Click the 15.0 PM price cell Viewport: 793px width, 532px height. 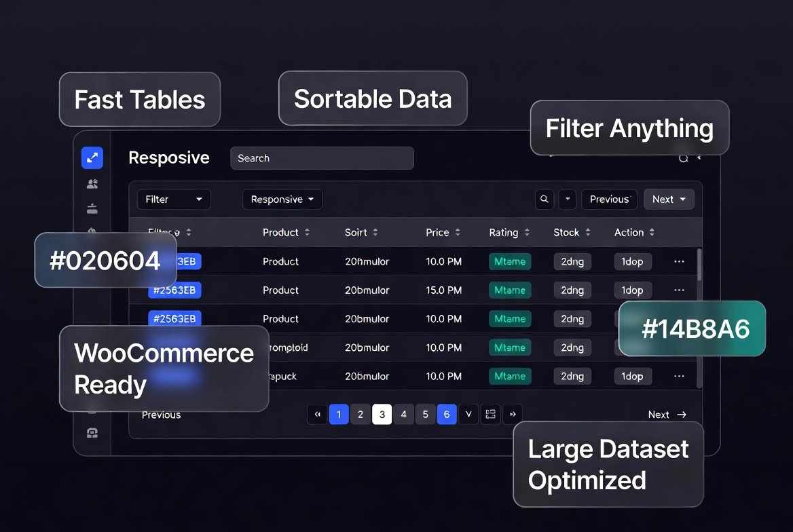click(443, 290)
